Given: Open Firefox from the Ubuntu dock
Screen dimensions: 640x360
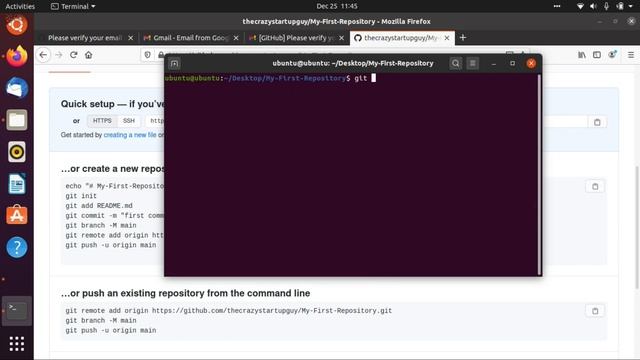Looking at the screenshot, I should (x=17, y=56).
